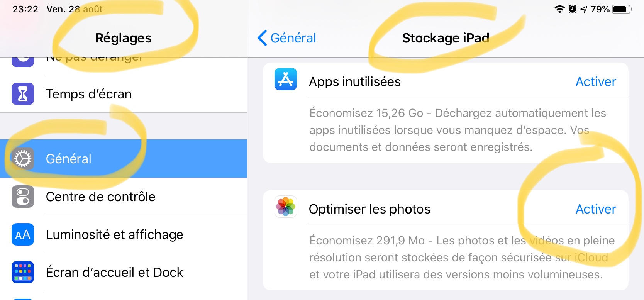Open Centre de contrôle settings

point(100,197)
